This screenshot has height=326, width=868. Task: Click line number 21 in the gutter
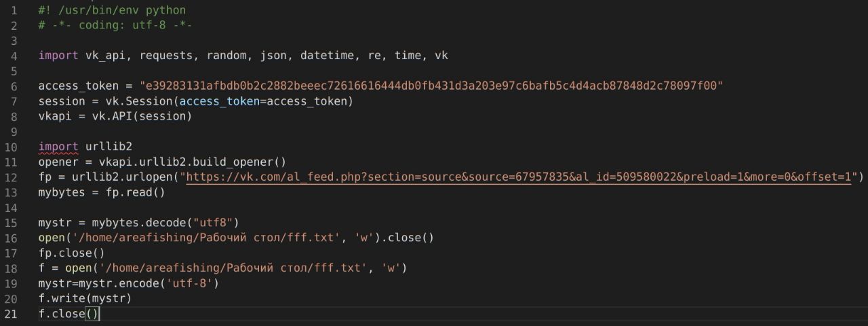[10, 313]
